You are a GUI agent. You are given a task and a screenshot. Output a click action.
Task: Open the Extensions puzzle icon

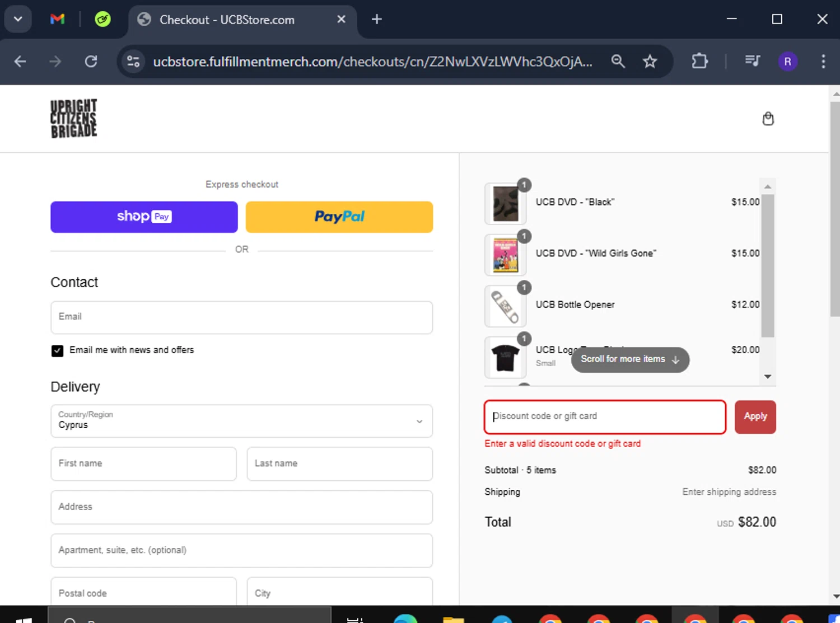click(x=699, y=61)
